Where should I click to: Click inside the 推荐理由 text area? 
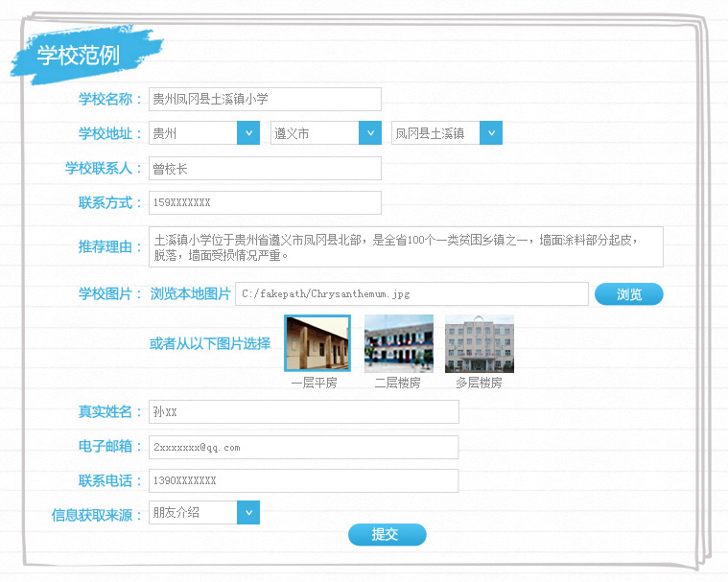point(406,246)
